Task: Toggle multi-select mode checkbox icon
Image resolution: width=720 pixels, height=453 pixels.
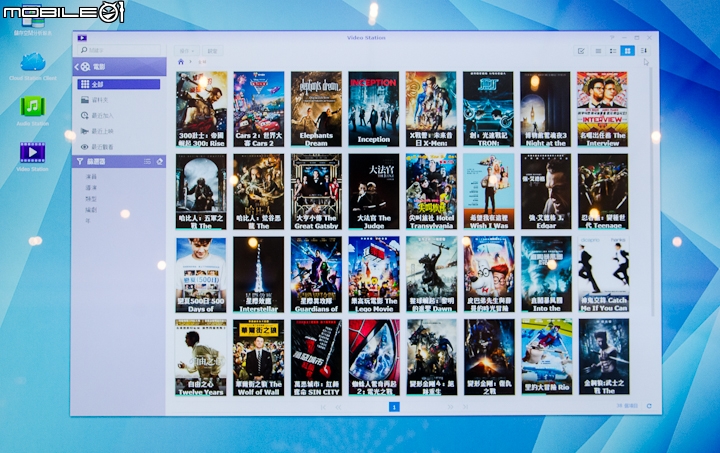Action: coord(581,51)
